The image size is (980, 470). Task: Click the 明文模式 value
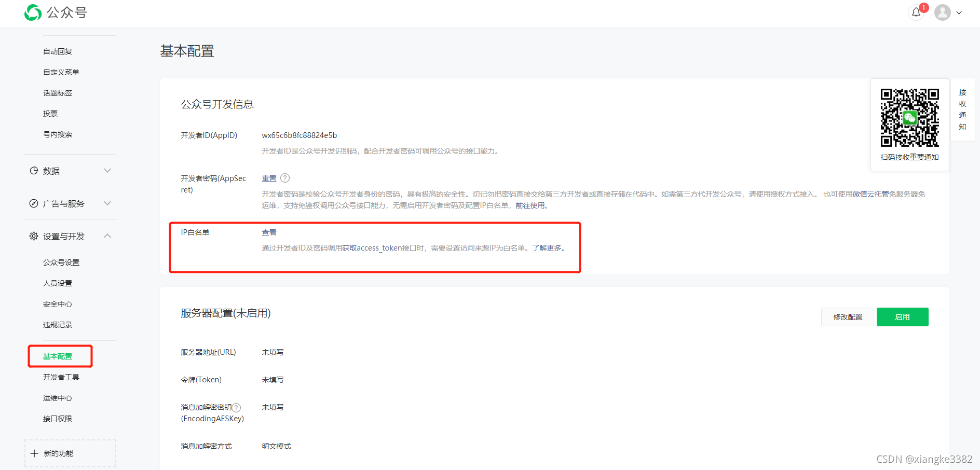tap(276, 446)
